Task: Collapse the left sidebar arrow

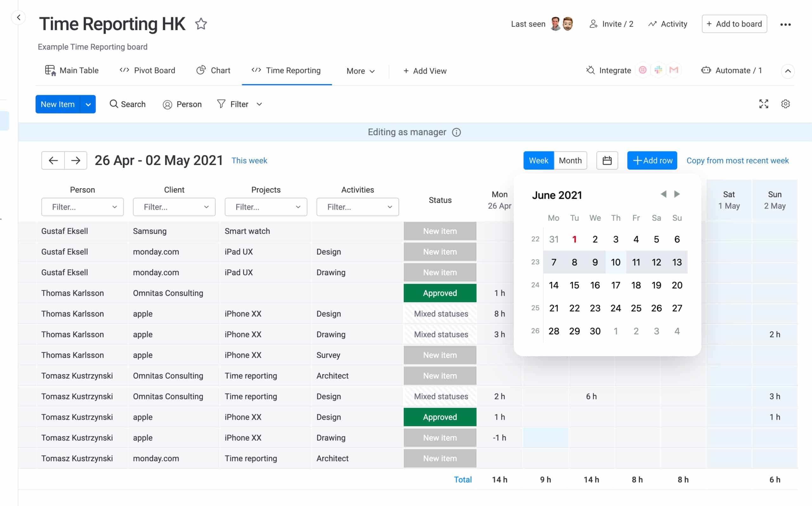Action: [19, 17]
